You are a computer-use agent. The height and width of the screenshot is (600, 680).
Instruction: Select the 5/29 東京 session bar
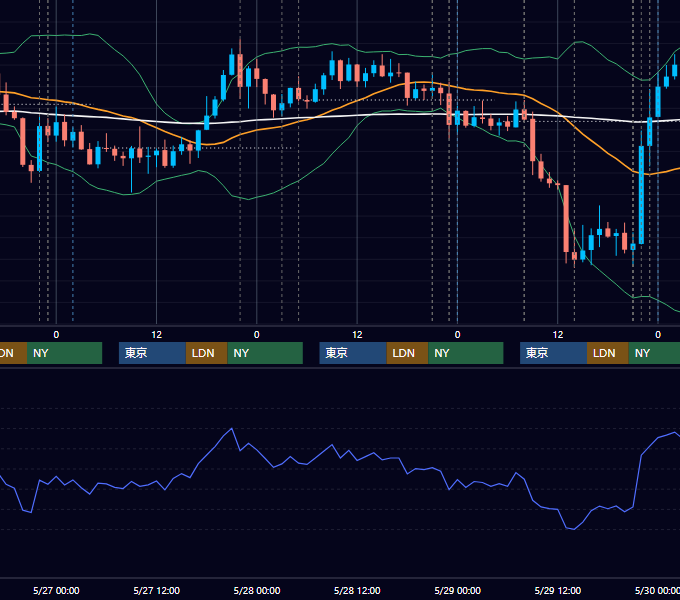[x=553, y=353]
